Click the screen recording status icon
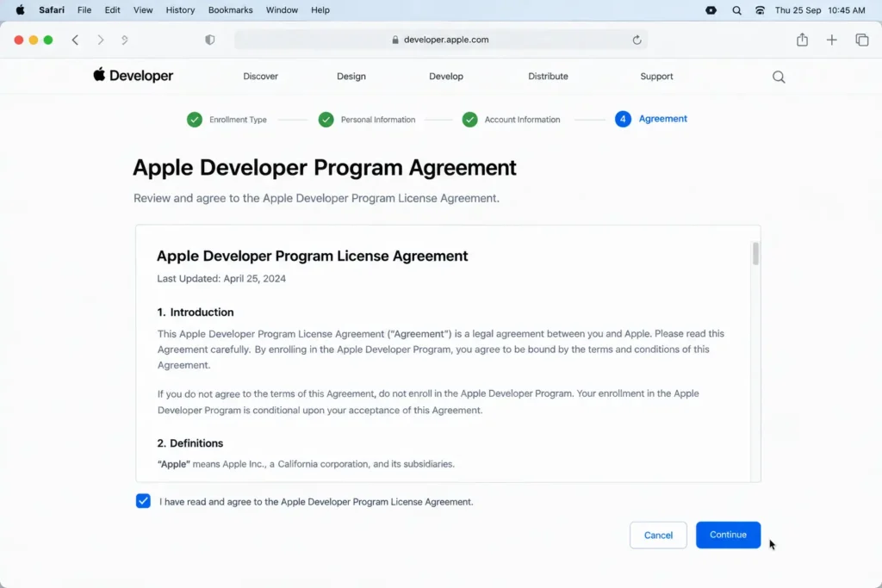The image size is (882, 588). 711,10
